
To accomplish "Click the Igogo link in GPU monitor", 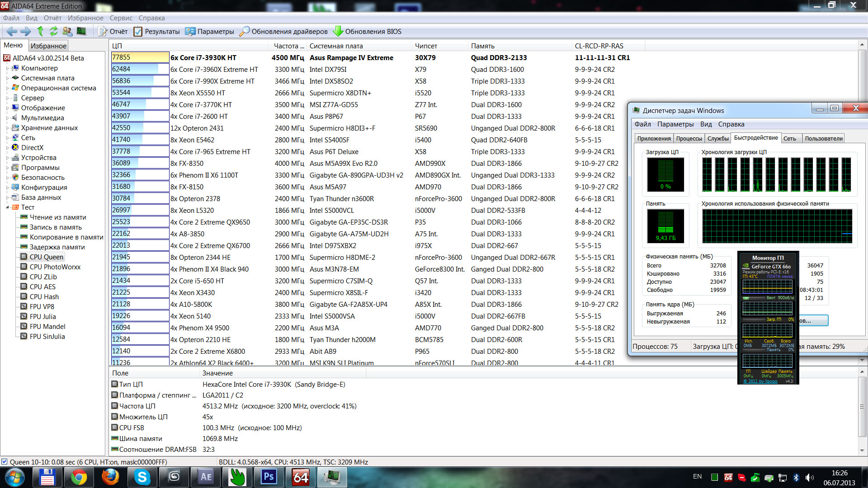I will 760,381.
